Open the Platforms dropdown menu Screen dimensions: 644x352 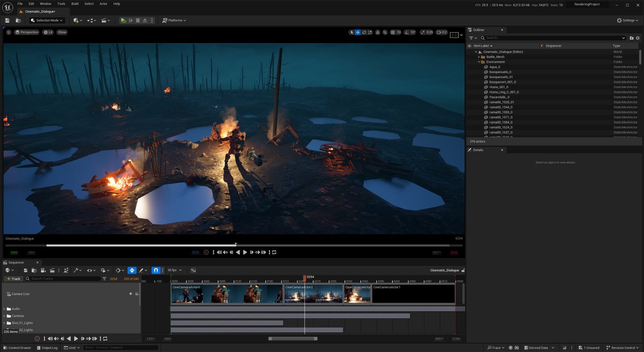click(x=174, y=20)
